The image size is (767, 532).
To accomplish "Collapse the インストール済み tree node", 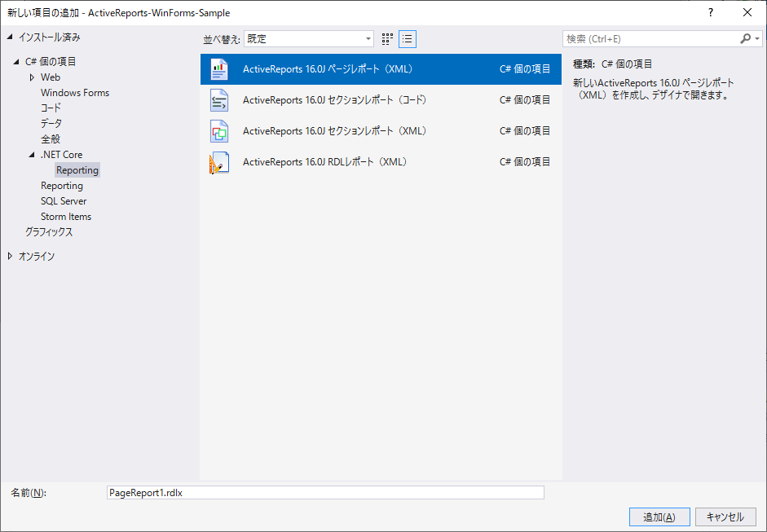I will pos(11,37).
